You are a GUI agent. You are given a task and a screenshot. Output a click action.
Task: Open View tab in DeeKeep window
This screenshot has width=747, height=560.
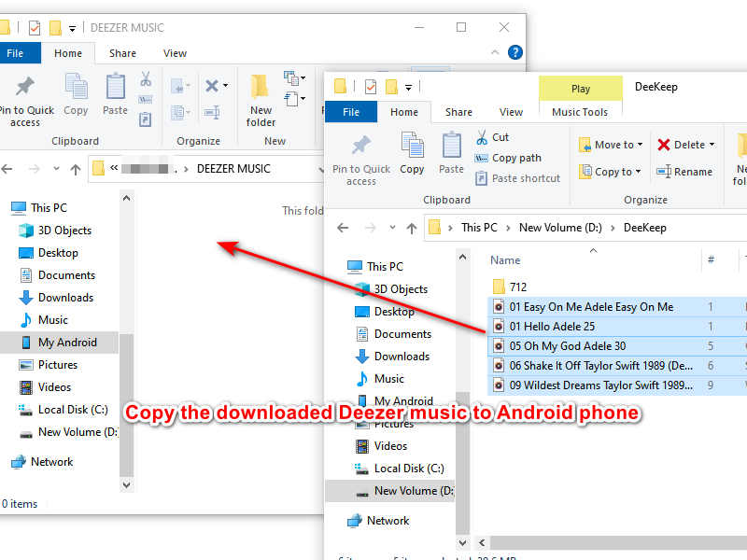(x=511, y=112)
